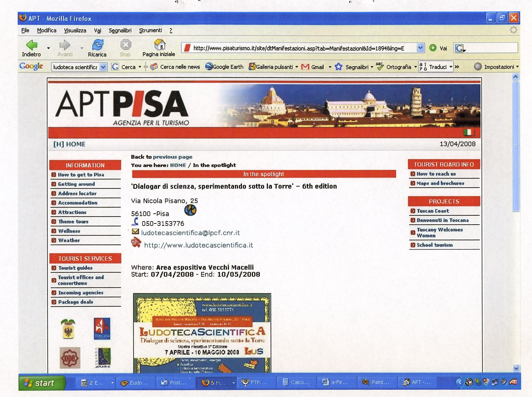Open the Pagina iniziale home icon

click(x=159, y=45)
